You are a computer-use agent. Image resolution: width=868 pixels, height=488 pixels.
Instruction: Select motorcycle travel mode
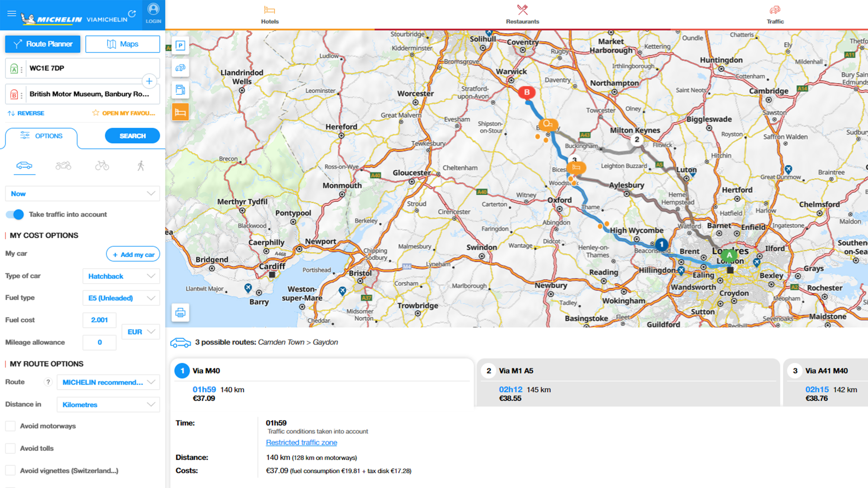pyautogui.click(x=63, y=166)
